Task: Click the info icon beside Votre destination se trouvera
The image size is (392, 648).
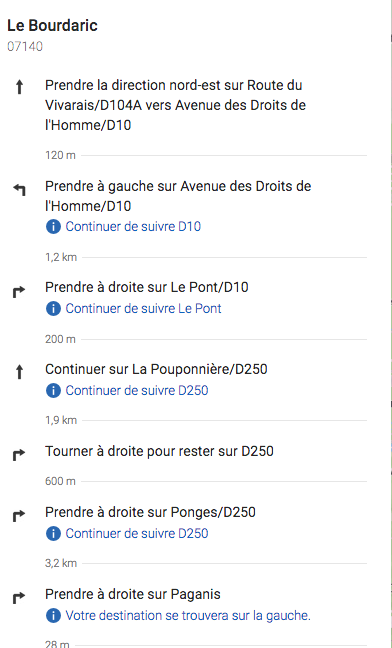Action: coord(53,616)
